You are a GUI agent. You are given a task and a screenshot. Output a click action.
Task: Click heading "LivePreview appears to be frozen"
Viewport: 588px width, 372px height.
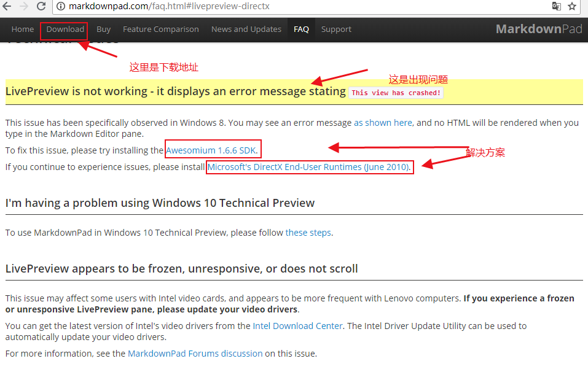[181, 269]
